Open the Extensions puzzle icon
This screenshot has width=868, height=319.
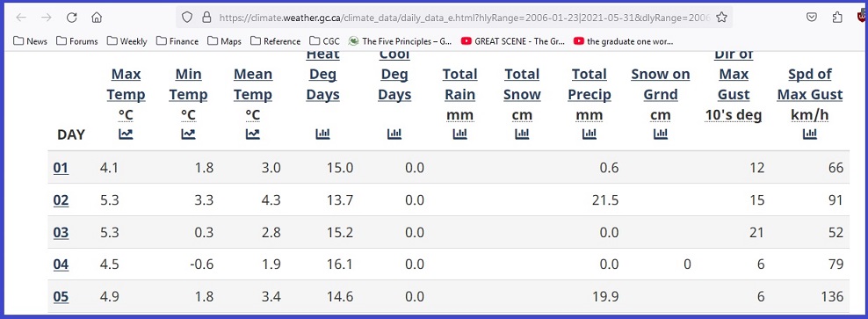(x=837, y=18)
